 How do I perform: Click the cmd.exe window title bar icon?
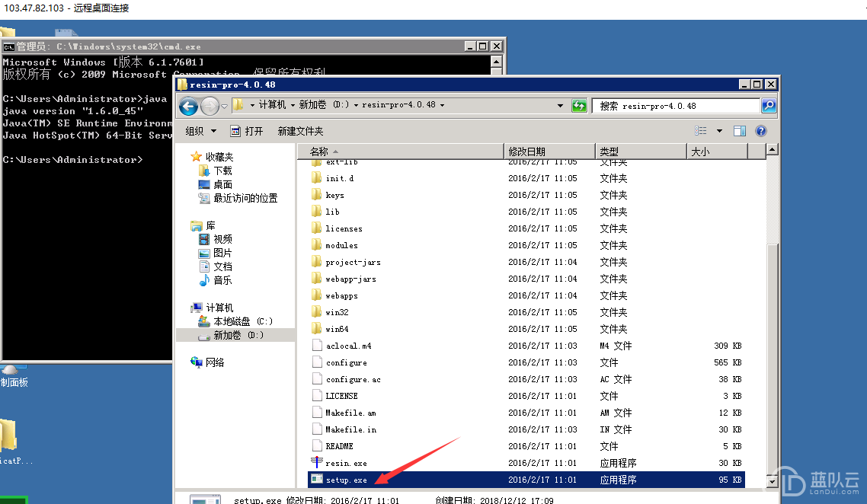(9, 47)
